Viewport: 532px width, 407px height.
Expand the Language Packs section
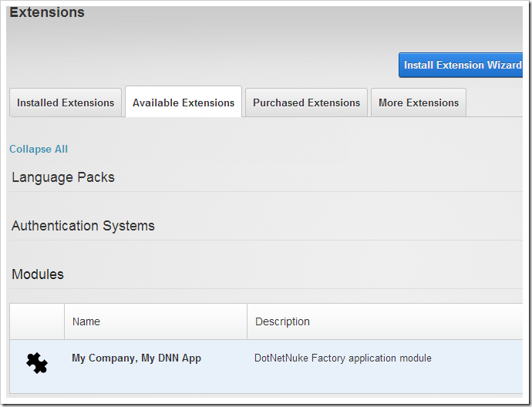[x=63, y=177]
